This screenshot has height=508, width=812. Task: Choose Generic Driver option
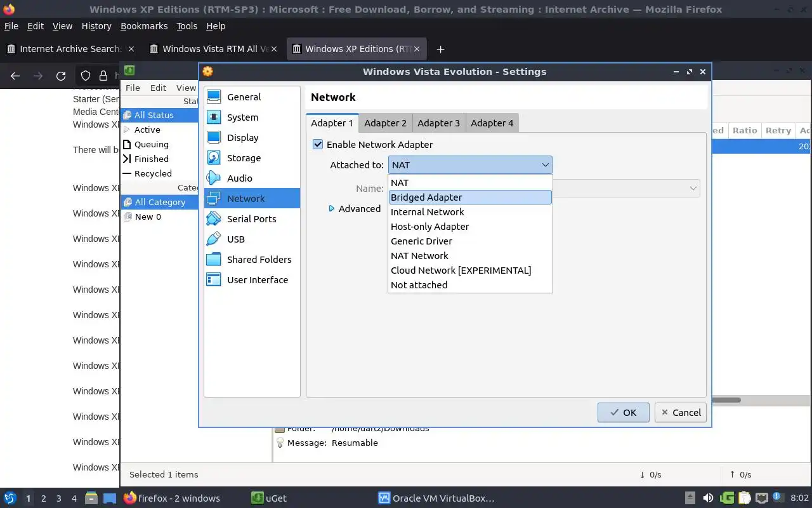coord(470,241)
